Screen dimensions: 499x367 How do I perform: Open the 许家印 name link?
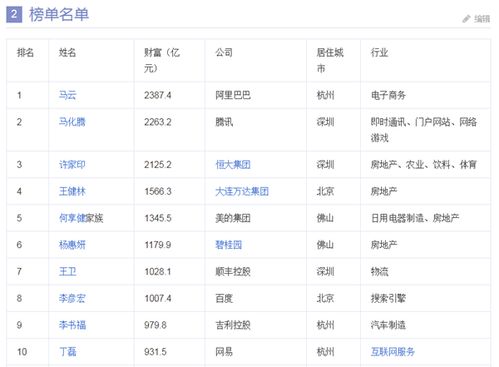(72, 164)
